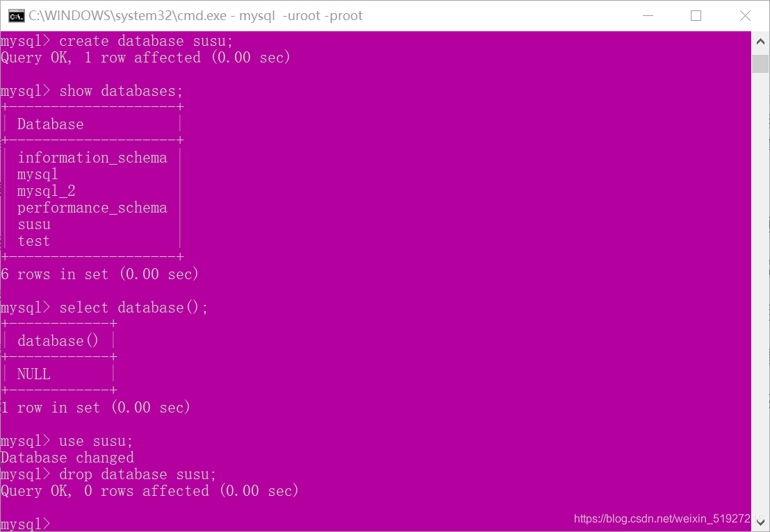Screen dimensions: 770x532
Task: Click the scrollbar down arrow
Action: click(x=760, y=522)
